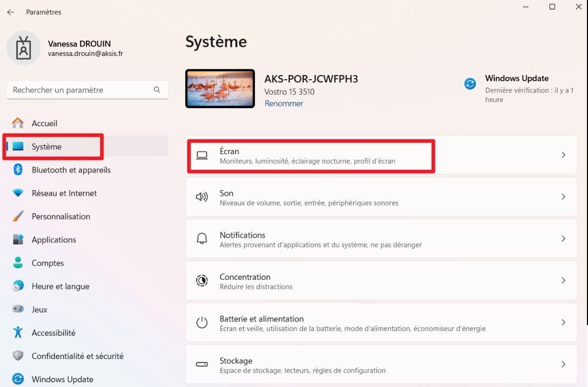This screenshot has width=588, height=387.
Task: Select Comptes in the sidebar
Action: [x=48, y=263]
